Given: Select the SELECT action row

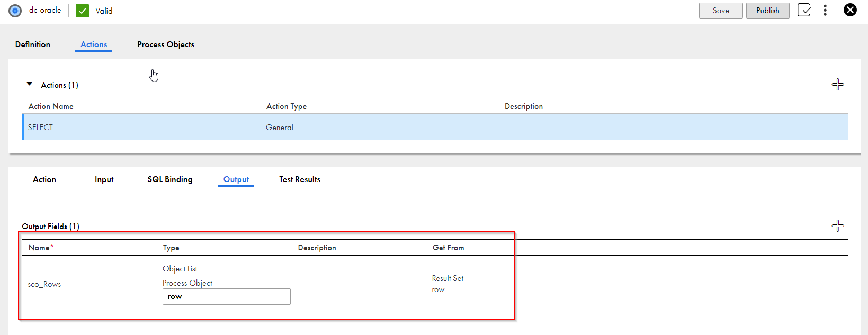Looking at the screenshot, I should tap(435, 127).
